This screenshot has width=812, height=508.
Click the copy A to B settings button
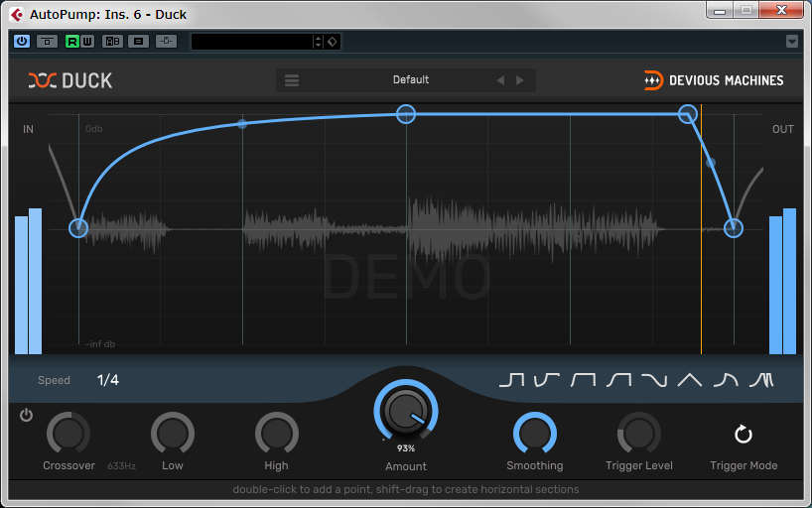[138, 41]
